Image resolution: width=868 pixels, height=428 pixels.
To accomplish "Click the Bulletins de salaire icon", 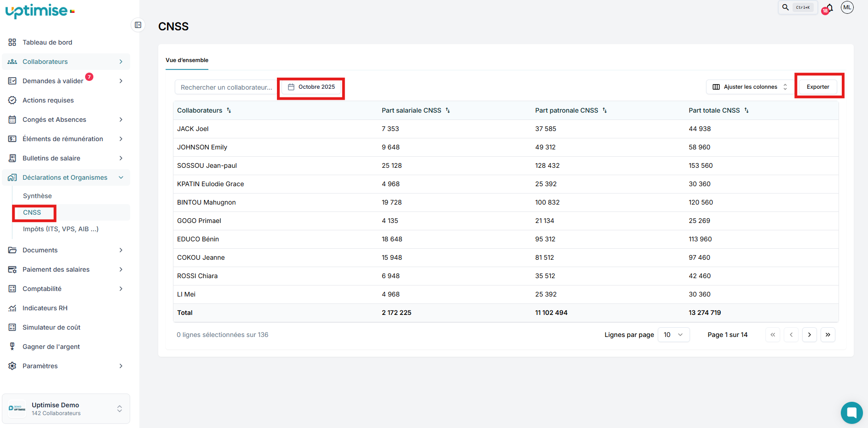I will 12,158.
